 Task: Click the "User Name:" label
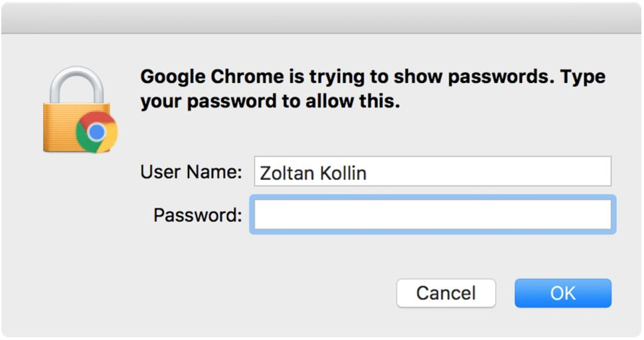click(191, 173)
